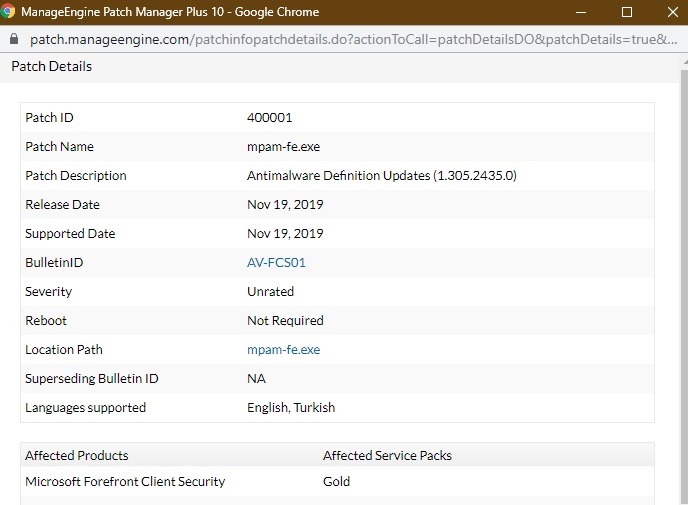
Task: Click the Gold service pack cell
Action: point(337,481)
